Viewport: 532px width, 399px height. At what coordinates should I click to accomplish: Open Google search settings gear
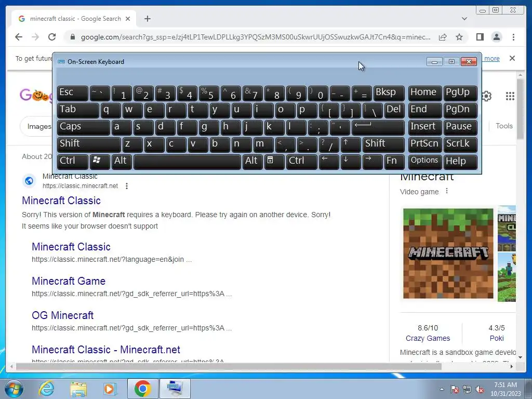[x=486, y=96]
